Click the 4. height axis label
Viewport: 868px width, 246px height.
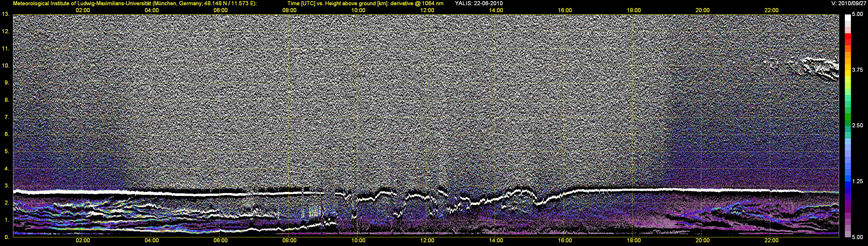pyautogui.click(x=7, y=168)
